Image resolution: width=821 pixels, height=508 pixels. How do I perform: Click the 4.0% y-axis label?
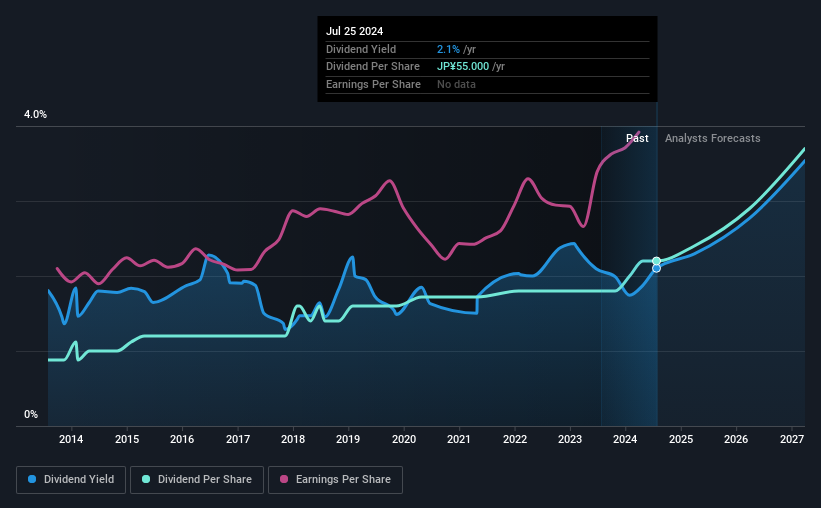tap(35, 114)
